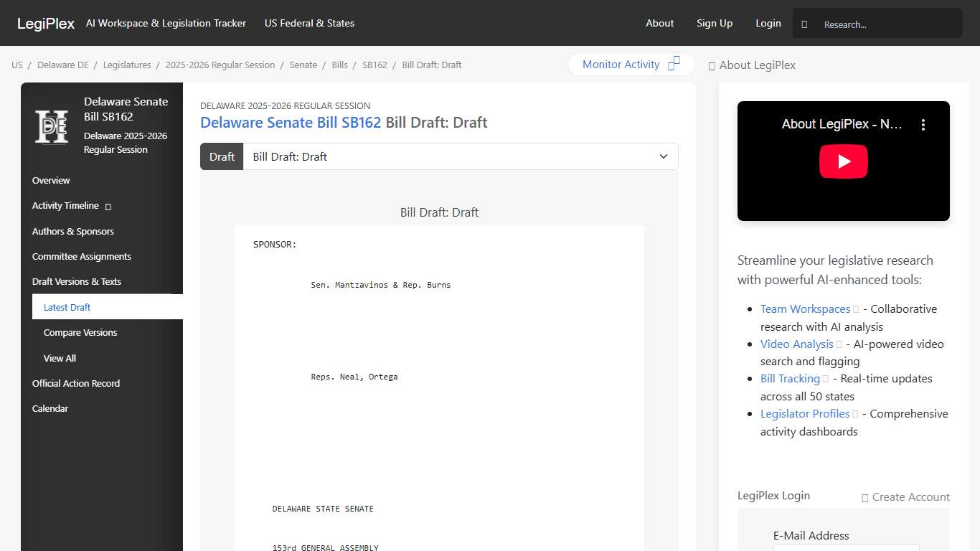Select Latest Draft in the sidebar
This screenshot has width=980, height=551.
click(67, 307)
